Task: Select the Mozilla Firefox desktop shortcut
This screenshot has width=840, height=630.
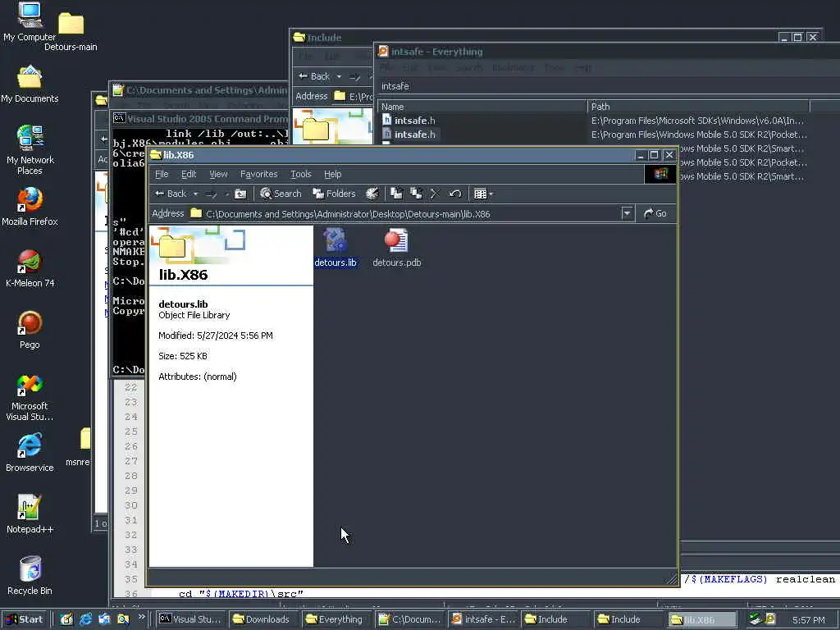Action: click(x=30, y=207)
